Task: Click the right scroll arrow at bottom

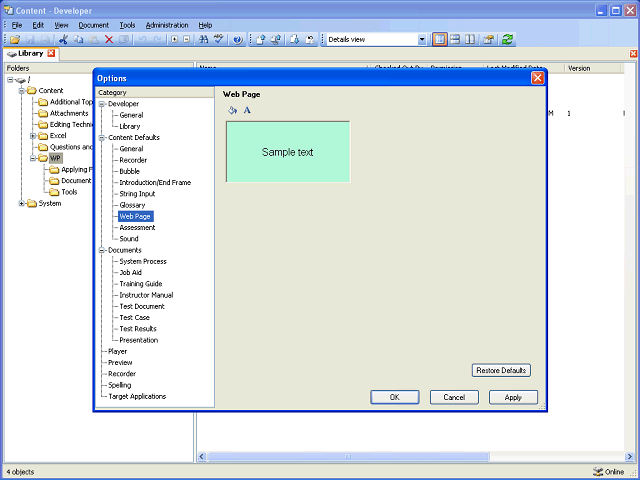Action: point(629,456)
